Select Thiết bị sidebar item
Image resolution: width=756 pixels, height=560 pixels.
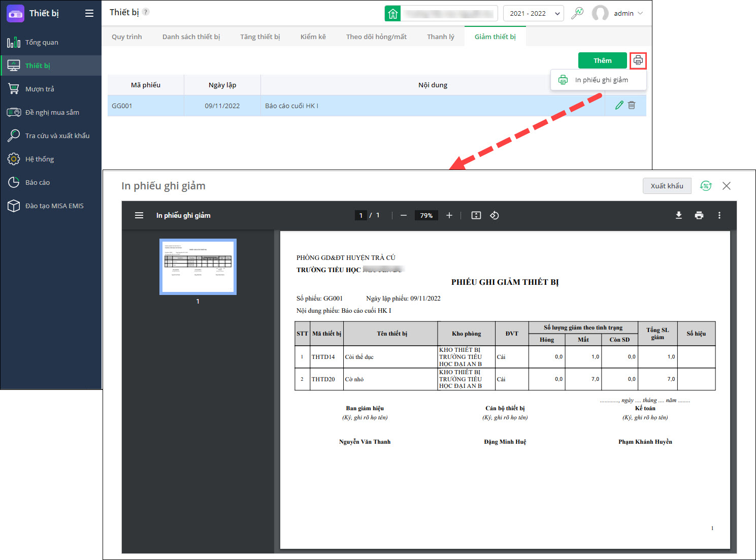pos(51,65)
